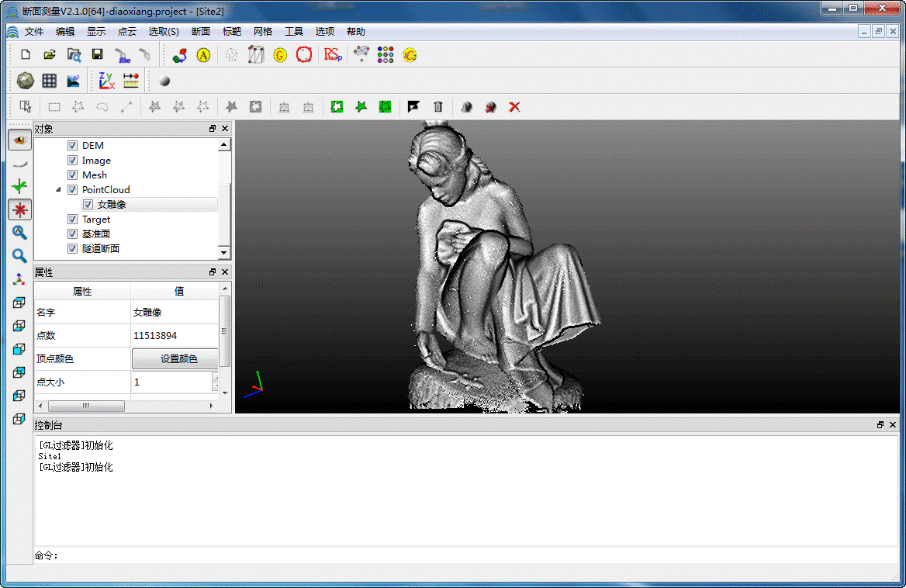Click the red RSp toolbar icon
Viewport: 906px width, 588px height.
click(x=332, y=55)
